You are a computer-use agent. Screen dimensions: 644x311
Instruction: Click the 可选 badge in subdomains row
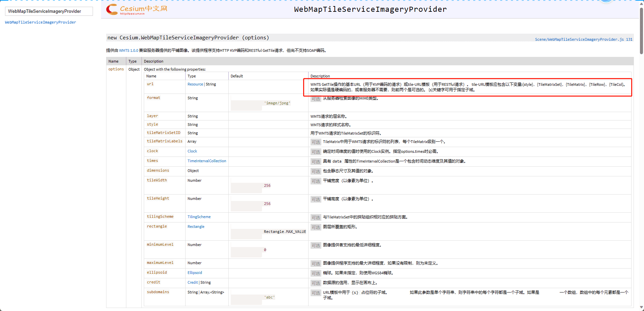click(316, 293)
